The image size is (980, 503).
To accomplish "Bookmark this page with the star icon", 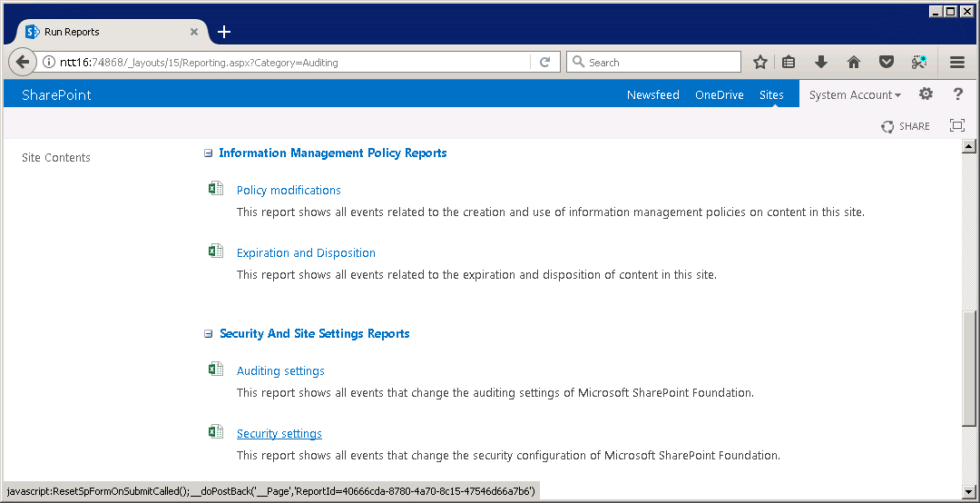I will coord(760,62).
